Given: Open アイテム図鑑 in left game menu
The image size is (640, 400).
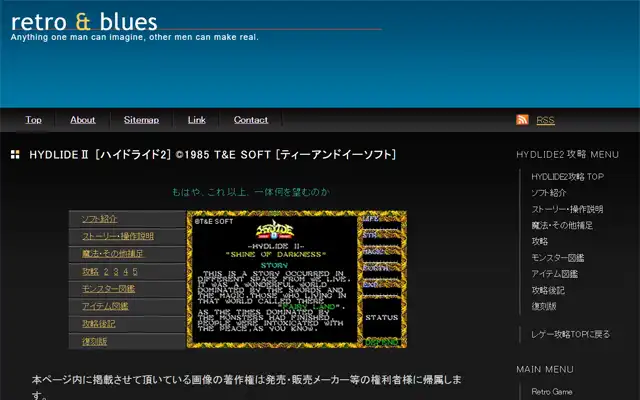Looking at the screenshot, I should [105, 306].
